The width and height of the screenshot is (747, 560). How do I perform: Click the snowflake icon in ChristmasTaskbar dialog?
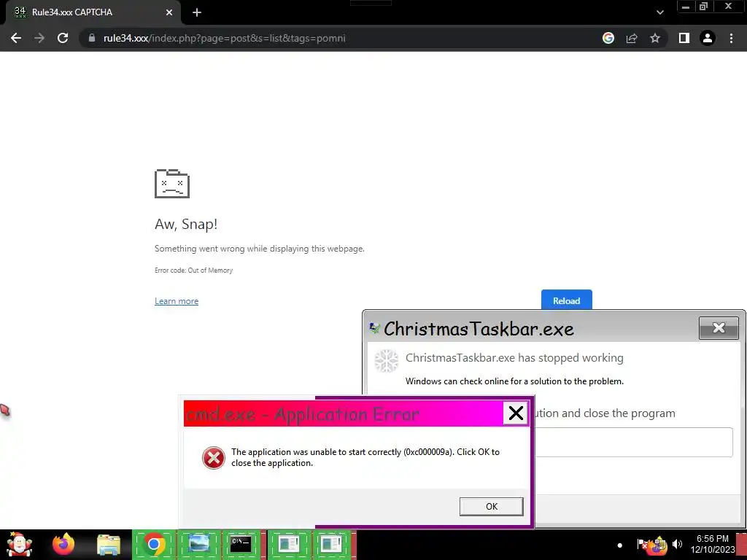(x=387, y=361)
